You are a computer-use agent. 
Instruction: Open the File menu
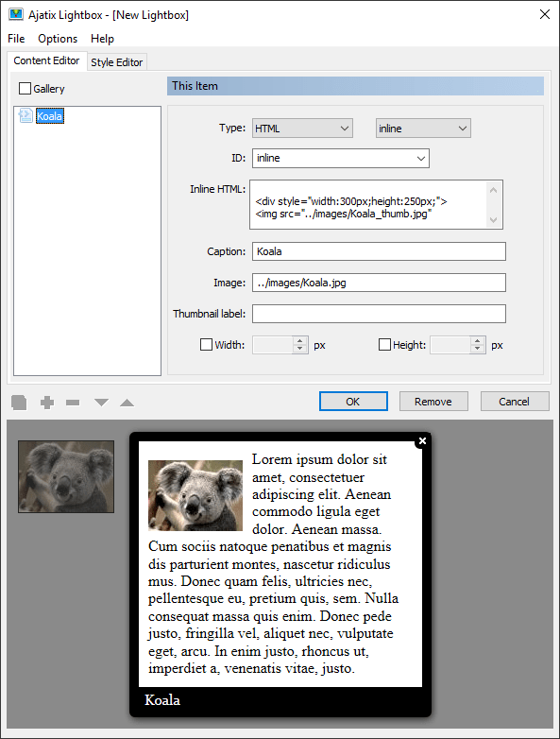point(16,39)
